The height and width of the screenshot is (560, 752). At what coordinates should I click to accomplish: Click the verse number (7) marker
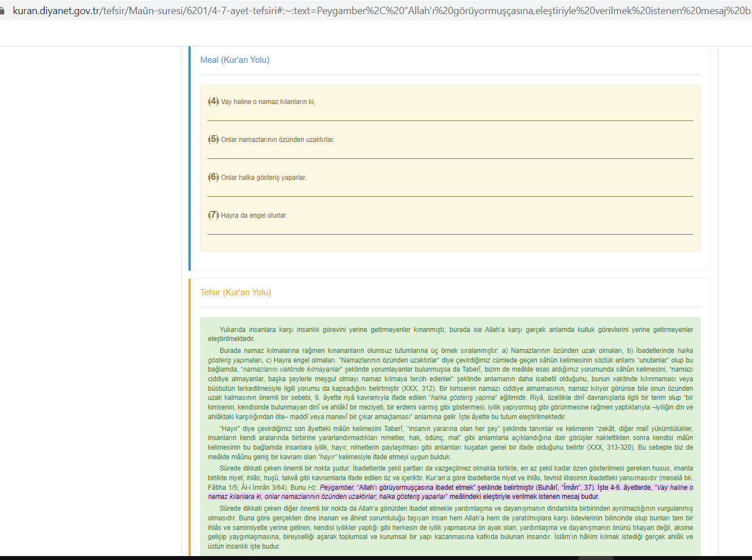(x=213, y=215)
